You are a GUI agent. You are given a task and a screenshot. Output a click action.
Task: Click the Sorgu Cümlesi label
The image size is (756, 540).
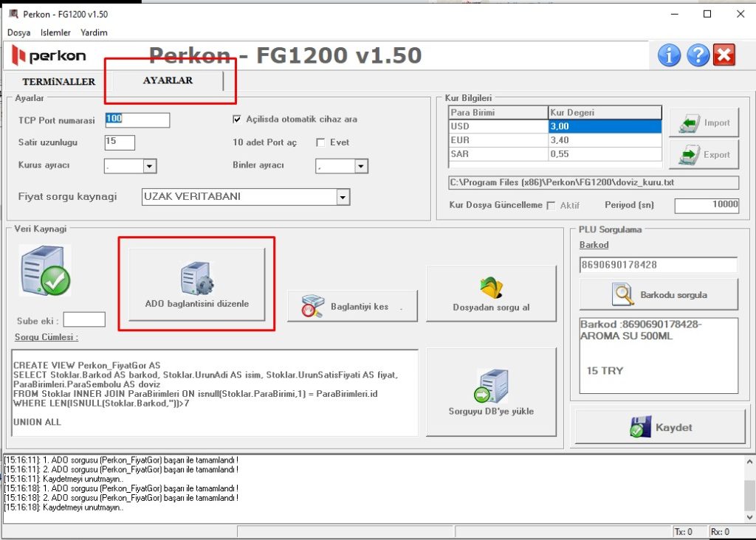pos(47,337)
